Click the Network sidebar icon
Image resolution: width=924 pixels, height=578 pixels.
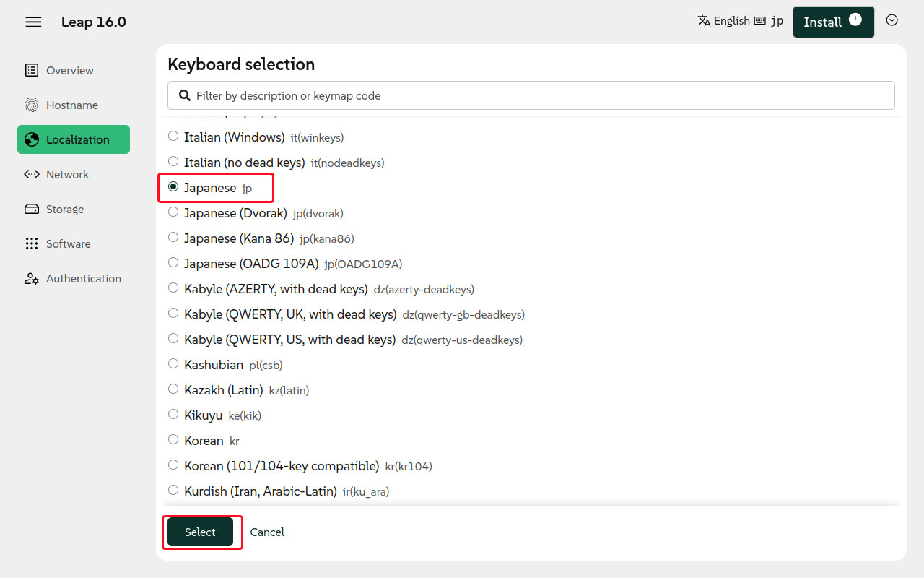coord(32,174)
